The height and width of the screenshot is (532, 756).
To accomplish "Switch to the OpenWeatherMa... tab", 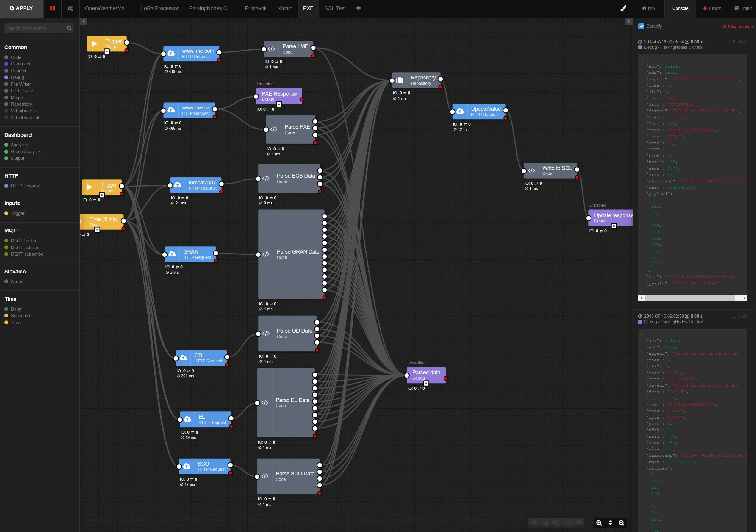I will tap(107, 8).
